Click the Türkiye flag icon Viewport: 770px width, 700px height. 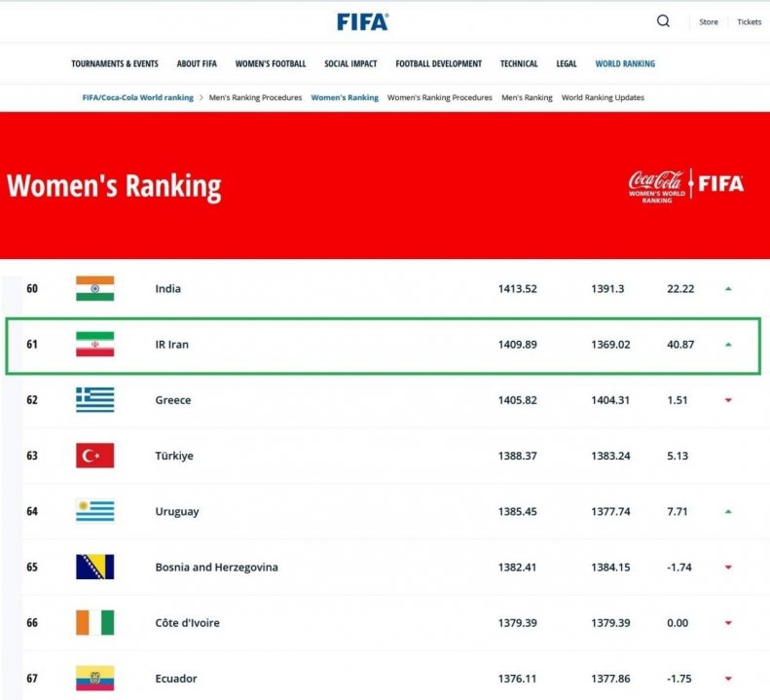[x=94, y=456]
